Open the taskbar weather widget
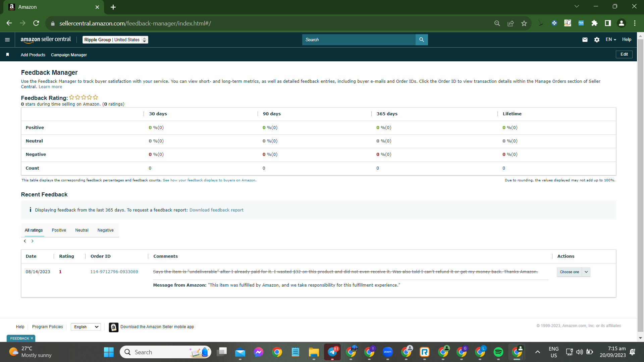Image resolution: width=644 pixels, height=362 pixels. [x=30, y=352]
